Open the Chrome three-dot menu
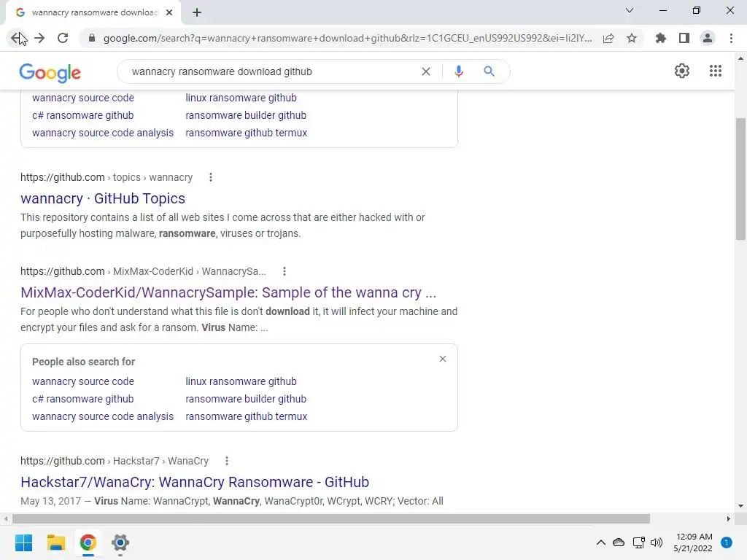 731,38
